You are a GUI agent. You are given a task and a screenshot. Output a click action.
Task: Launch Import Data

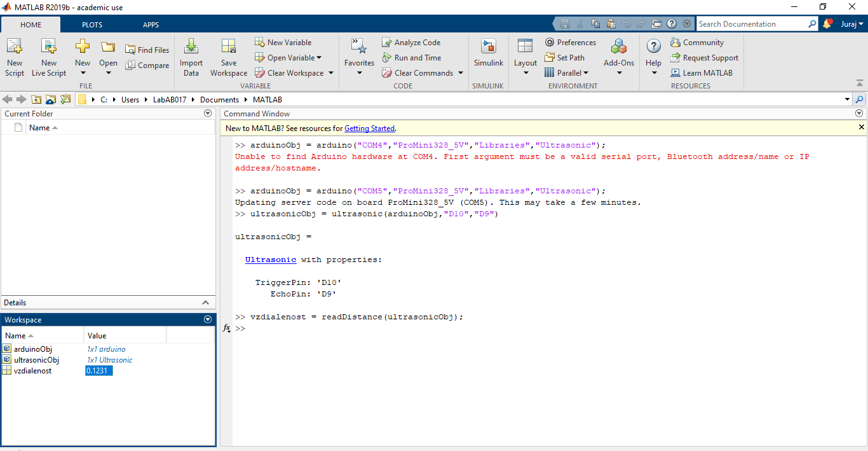[191, 57]
